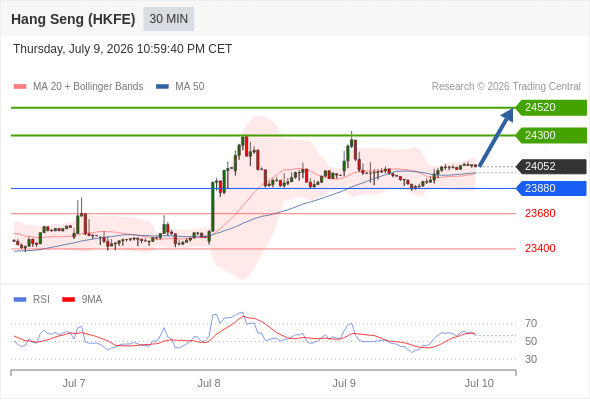Click the RSI 30 level label
This screenshot has width=590, height=400.
pyautogui.click(x=531, y=359)
